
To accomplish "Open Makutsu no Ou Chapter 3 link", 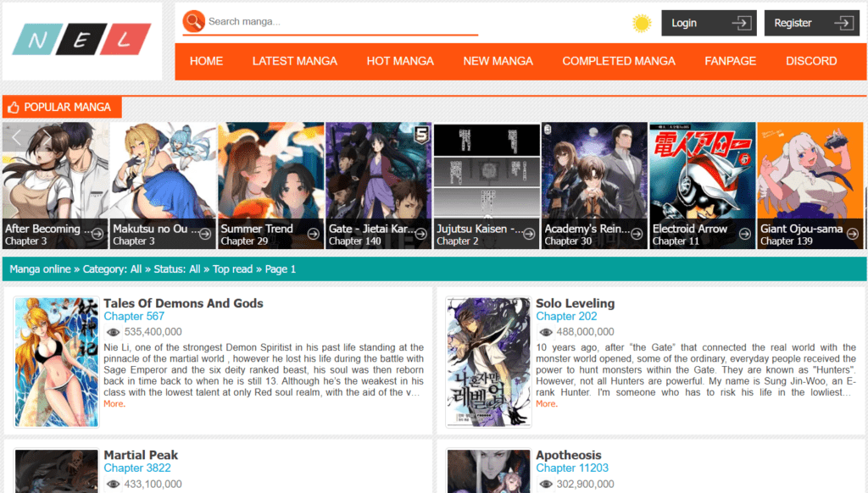I will pos(133,241).
